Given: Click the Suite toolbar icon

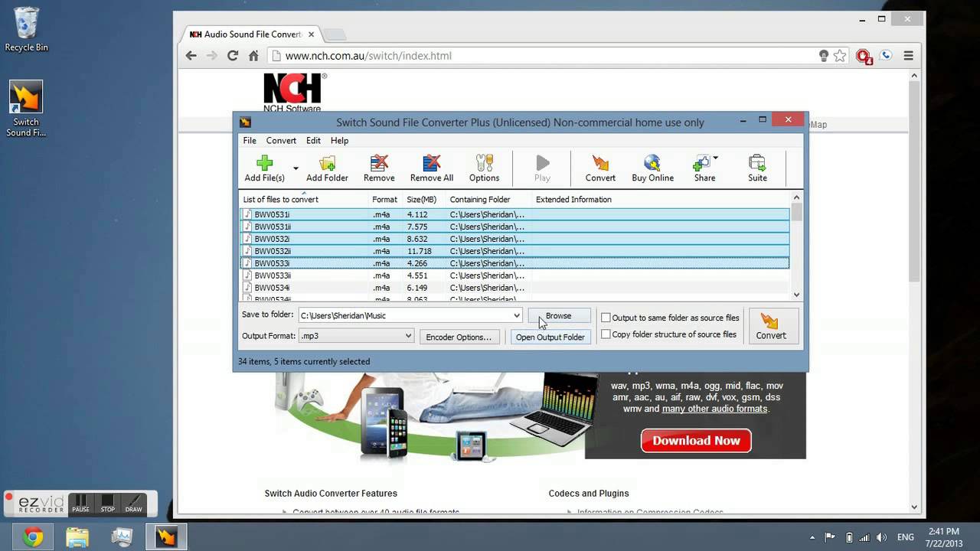Looking at the screenshot, I should click(x=757, y=168).
